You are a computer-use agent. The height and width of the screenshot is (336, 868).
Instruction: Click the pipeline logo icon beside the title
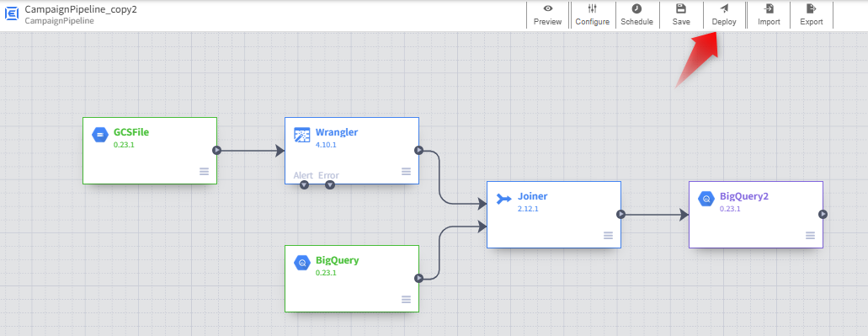click(x=12, y=14)
